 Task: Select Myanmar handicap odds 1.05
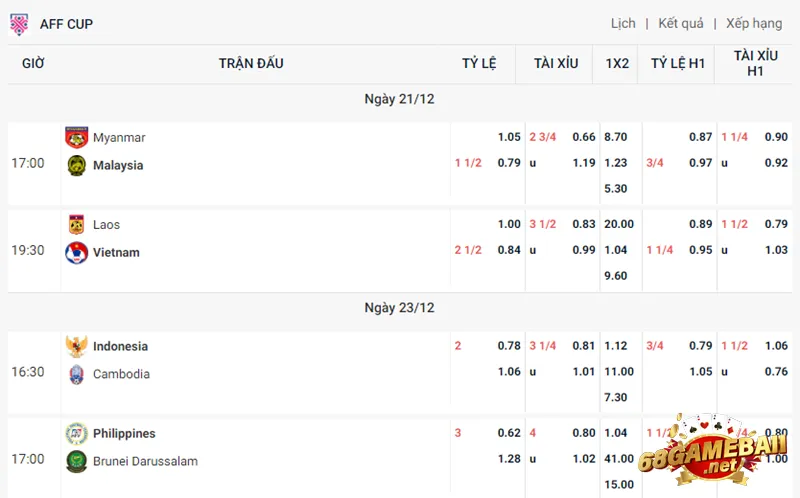509,137
